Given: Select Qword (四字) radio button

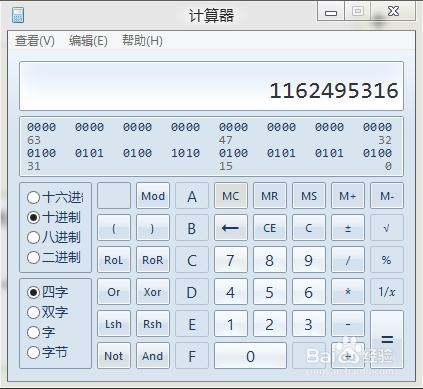Looking at the screenshot, I should tap(33, 292).
